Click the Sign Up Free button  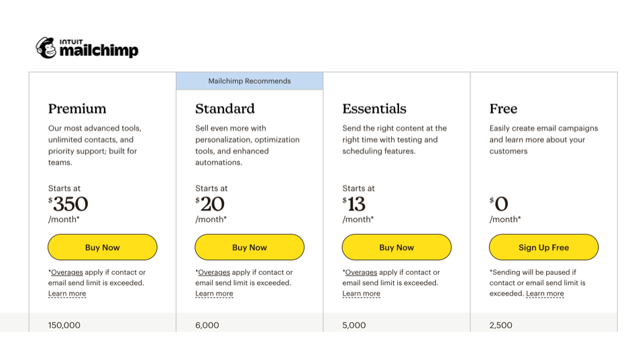point(543,247)
